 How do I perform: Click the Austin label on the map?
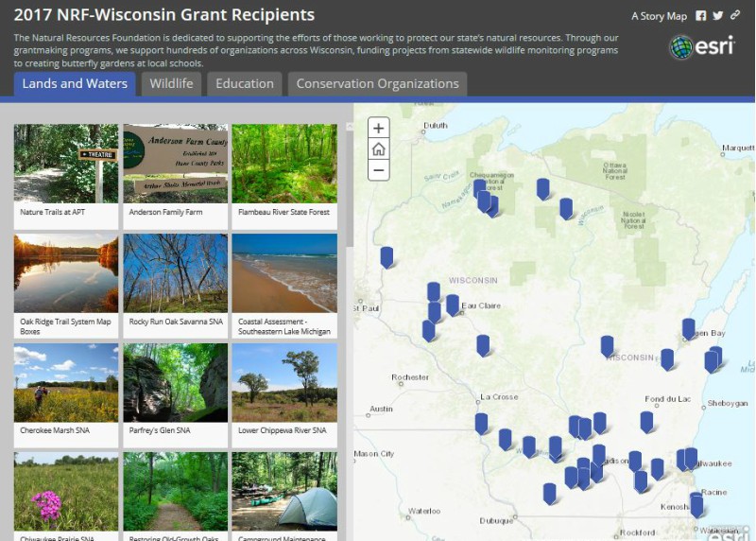(x=382, y=409)
